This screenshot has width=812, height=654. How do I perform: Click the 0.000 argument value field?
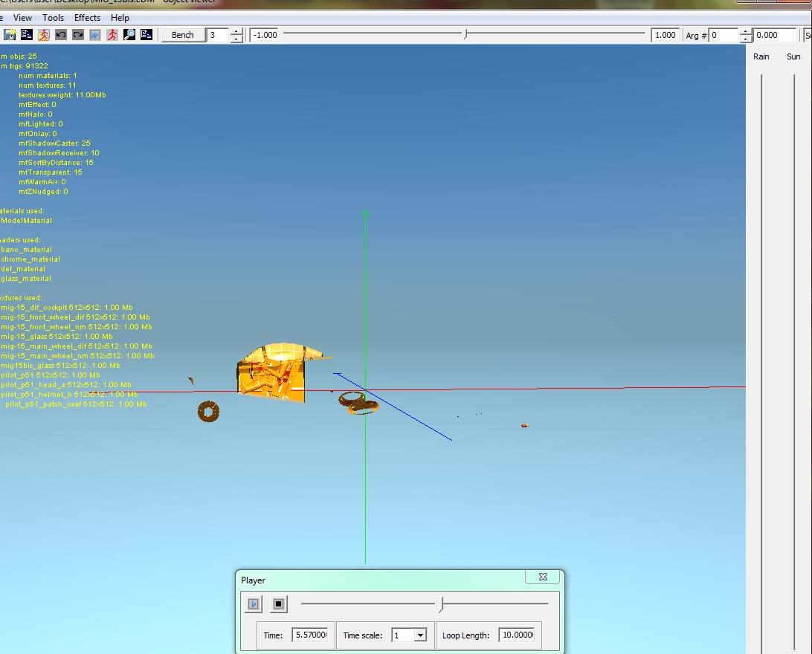pyautogui.click(x=774, y=35)
